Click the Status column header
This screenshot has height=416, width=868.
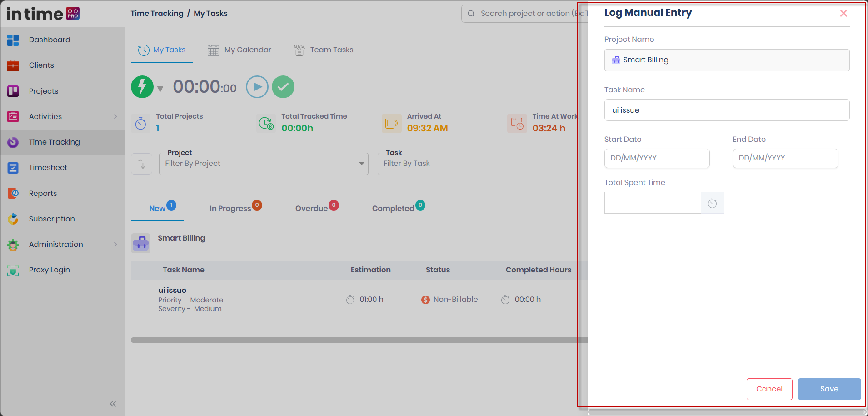click(x=438, y=270)
